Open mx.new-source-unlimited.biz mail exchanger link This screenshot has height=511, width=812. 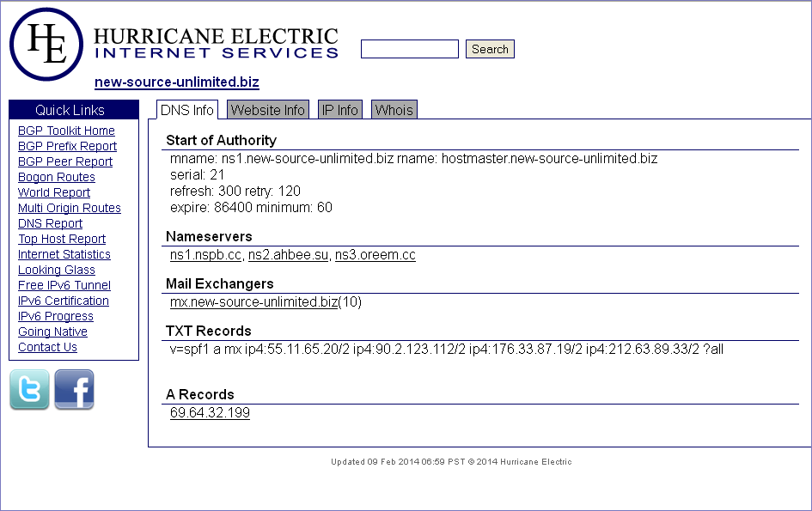pos(253,301)
